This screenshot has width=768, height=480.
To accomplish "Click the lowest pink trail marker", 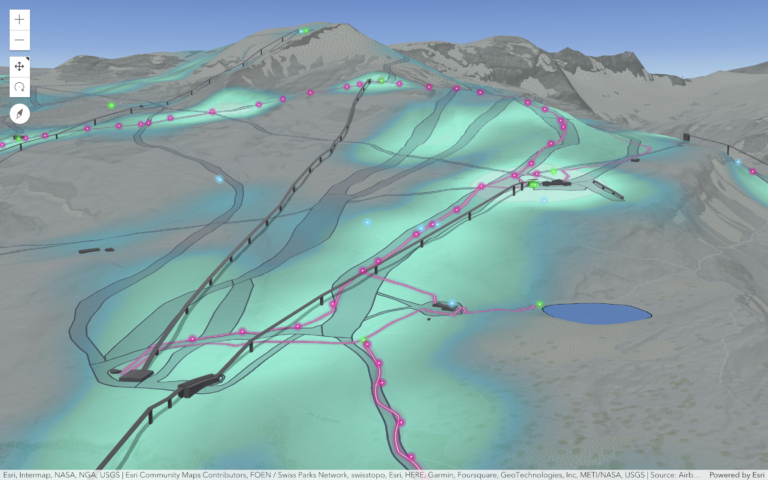I will (410, 457).
